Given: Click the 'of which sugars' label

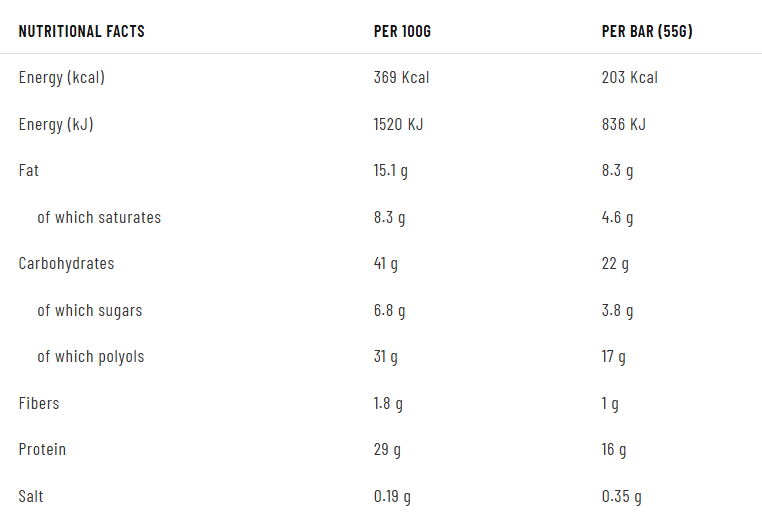Looking at the screenshot, I should click(90, 310).
